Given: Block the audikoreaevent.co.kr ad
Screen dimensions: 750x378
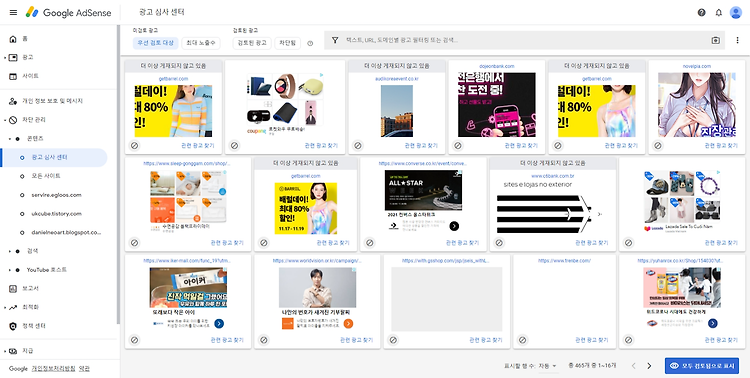Looking at the screenshot, I should pos(358,145).
